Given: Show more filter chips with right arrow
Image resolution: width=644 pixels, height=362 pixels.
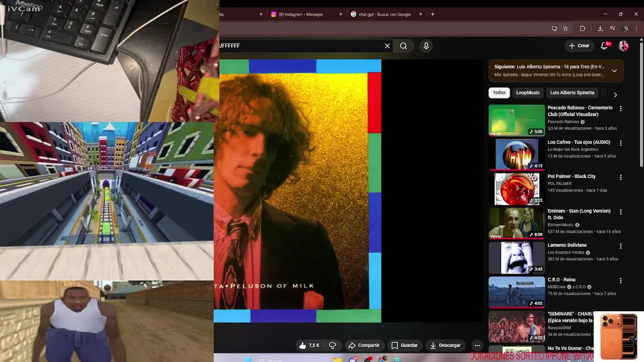Looking at the screenshot, I should 615,95.
